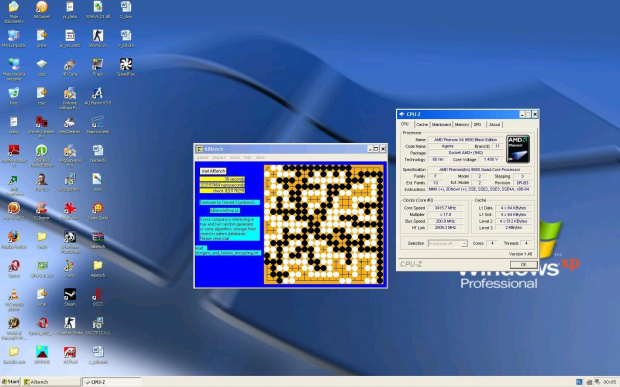Click the yellow nanoseconds result bar

pos(222,185)
